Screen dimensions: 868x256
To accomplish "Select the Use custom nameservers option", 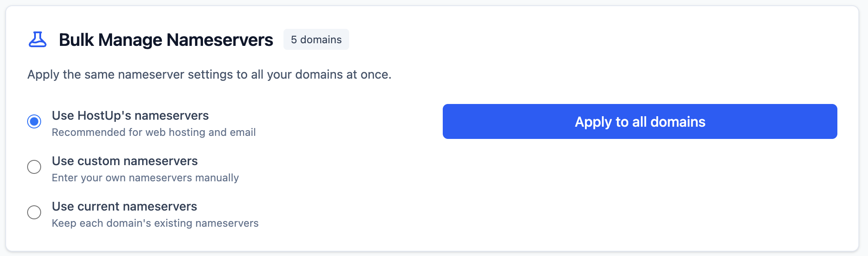I will [124, 161].
